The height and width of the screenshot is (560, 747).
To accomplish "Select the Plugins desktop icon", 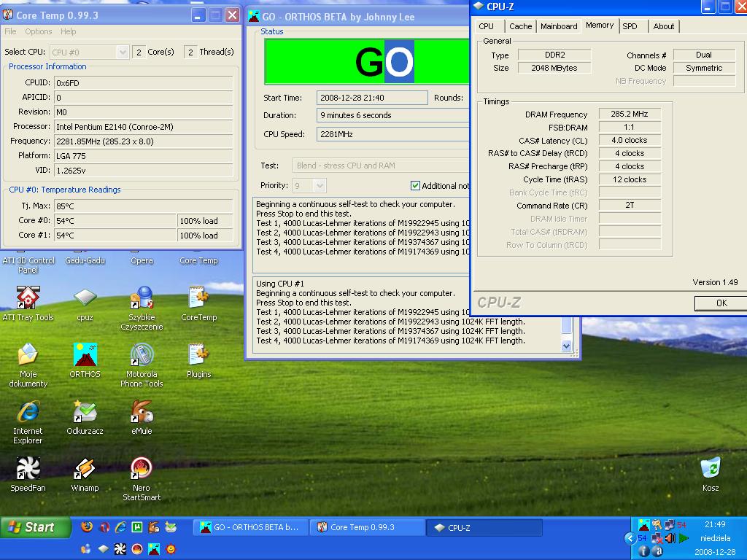I will pos(198,360).
